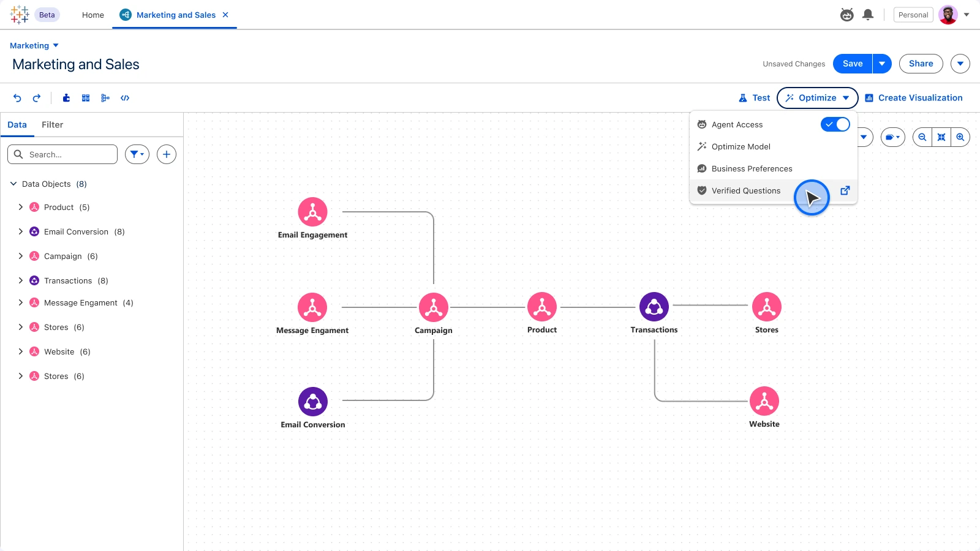Select the Email Conversion node on canvas

tap(313, 402)
